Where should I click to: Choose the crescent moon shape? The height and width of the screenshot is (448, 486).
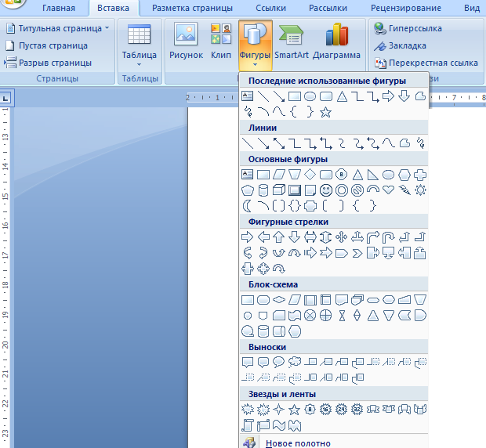pos(248,206)
